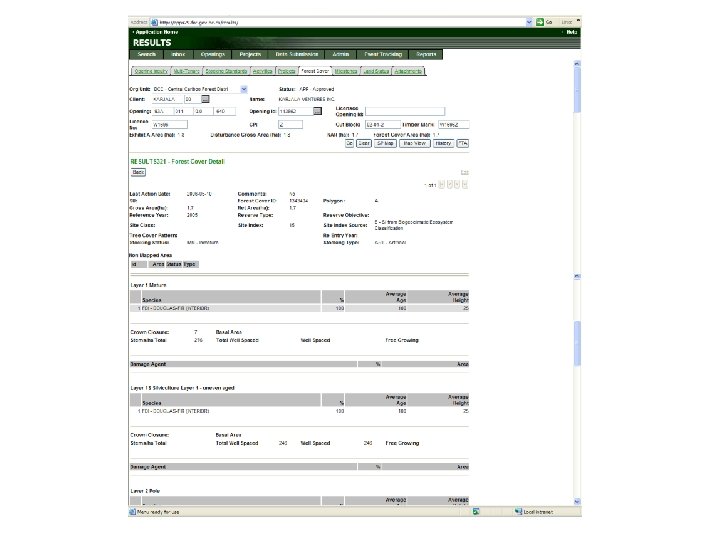This screenshot has height=540, width=720.
Task: Open the Admin menu
Action: pyautogui.click(x=341, y=54)
